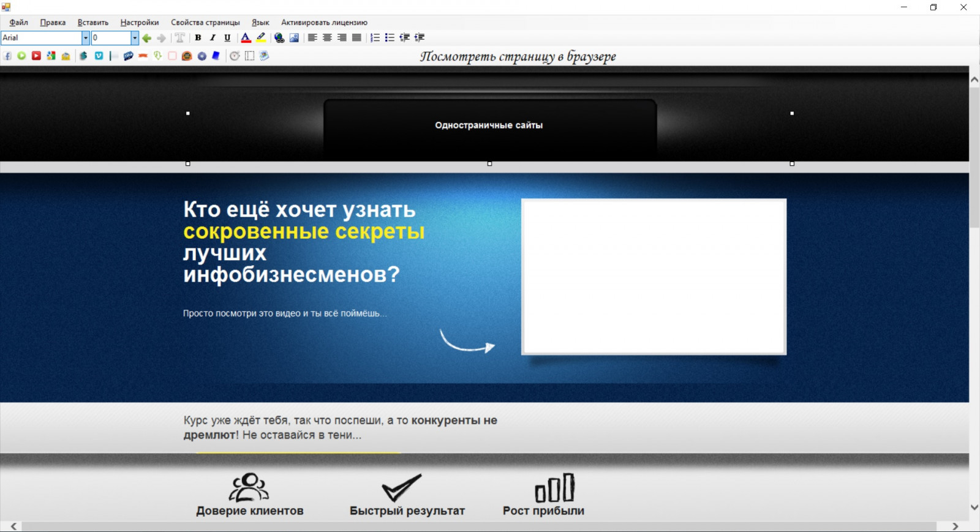This screenshot has width=980, height=532.
Task: Pick the font color (red A)
Action: pyautogui.click(x=246, y=38)
